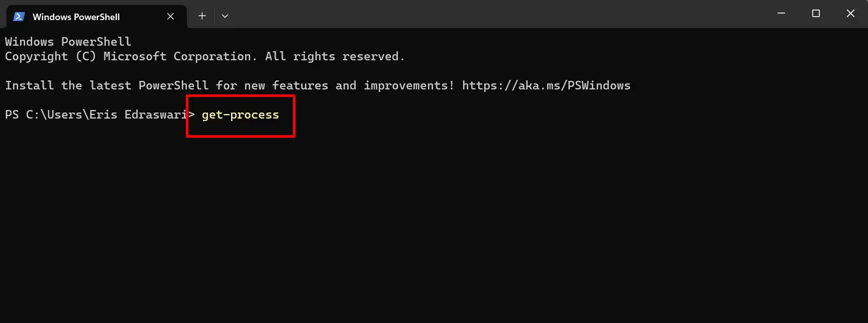Maximize the terminal window
This screenshot has width=868, height=323.
click(816, 14)
